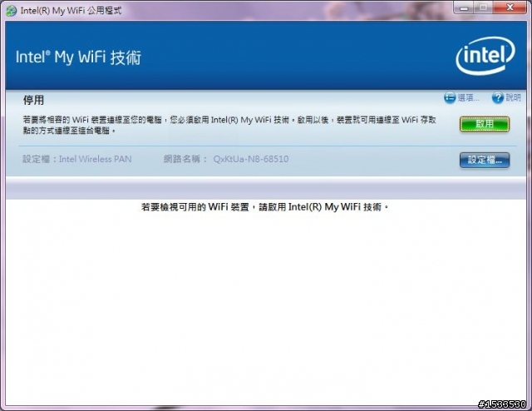Open the 說明 help link
The height and width of the screenshot is (411, 532).
513,98
